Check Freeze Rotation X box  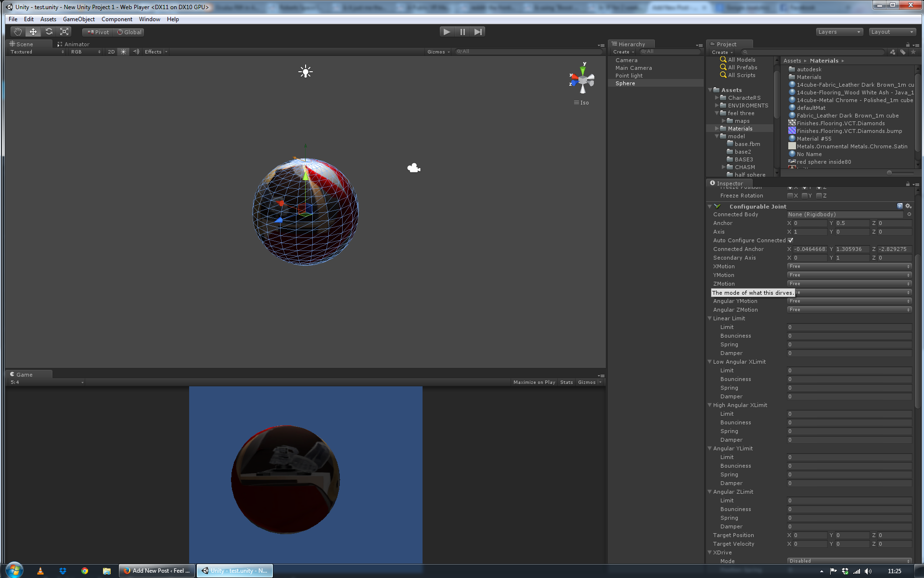[790, 196]
